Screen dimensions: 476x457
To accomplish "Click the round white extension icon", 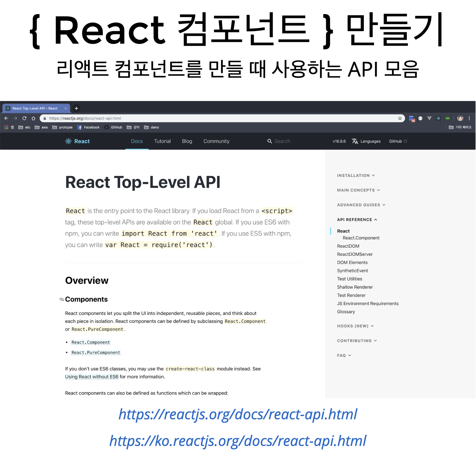I will click(x=420, y=118).
